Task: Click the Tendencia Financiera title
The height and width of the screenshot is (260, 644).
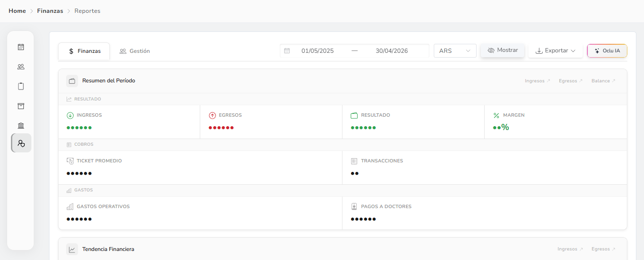Action: click(108, 249)
